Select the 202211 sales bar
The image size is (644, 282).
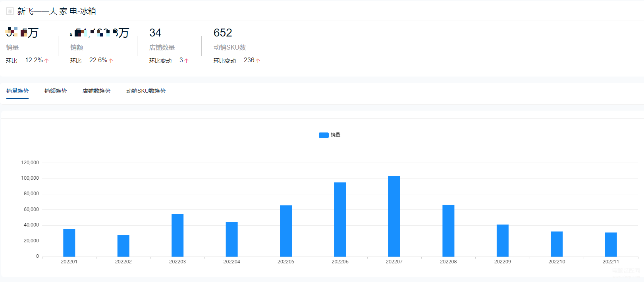tap(611, 245)
